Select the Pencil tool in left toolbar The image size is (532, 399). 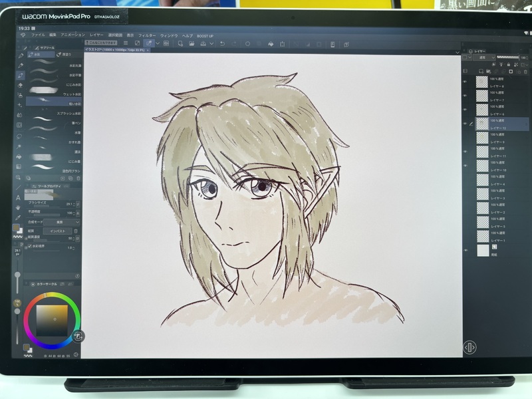pyautogui.click(x=21, y=65)
